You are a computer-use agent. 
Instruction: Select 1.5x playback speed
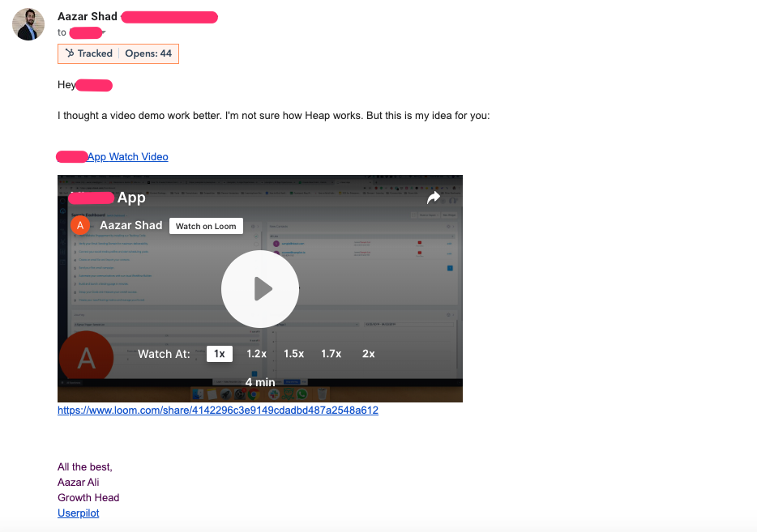point(293,354)
